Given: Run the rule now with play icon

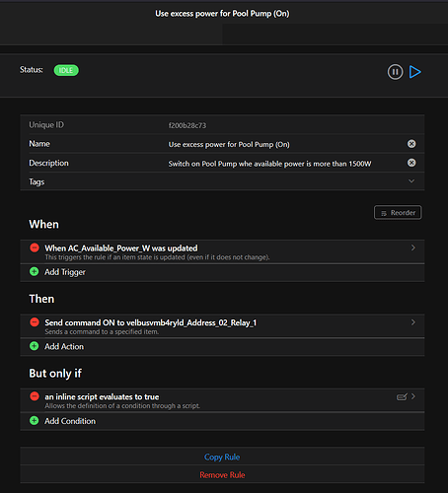Looking at the screenshot, I should click(415, 72).
